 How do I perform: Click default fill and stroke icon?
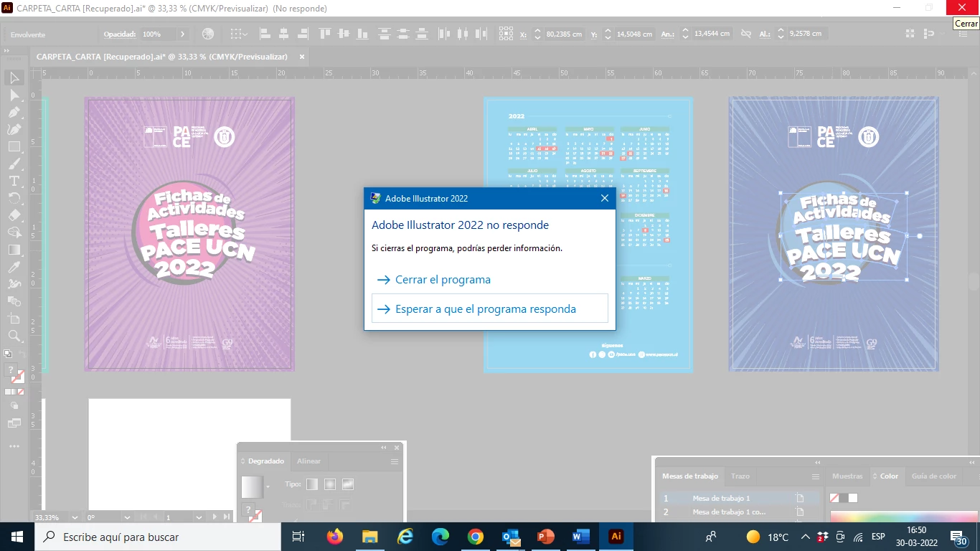click(x=8, y=354)
